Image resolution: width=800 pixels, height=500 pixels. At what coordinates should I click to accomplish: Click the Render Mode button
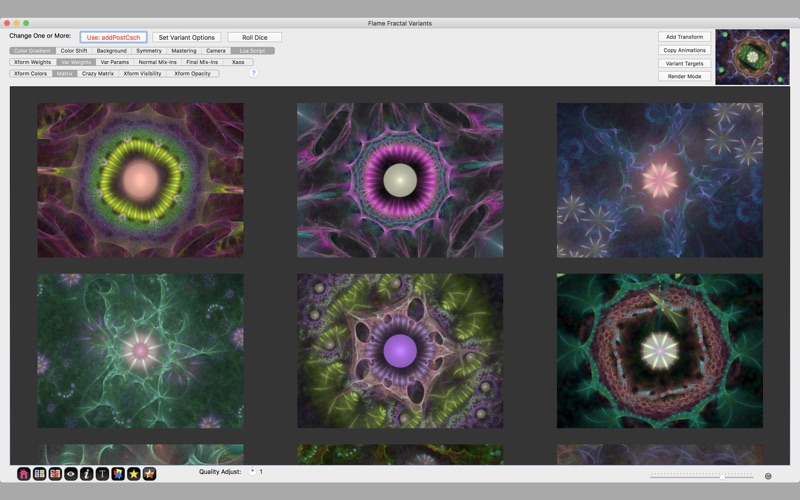tap(684, 76)
